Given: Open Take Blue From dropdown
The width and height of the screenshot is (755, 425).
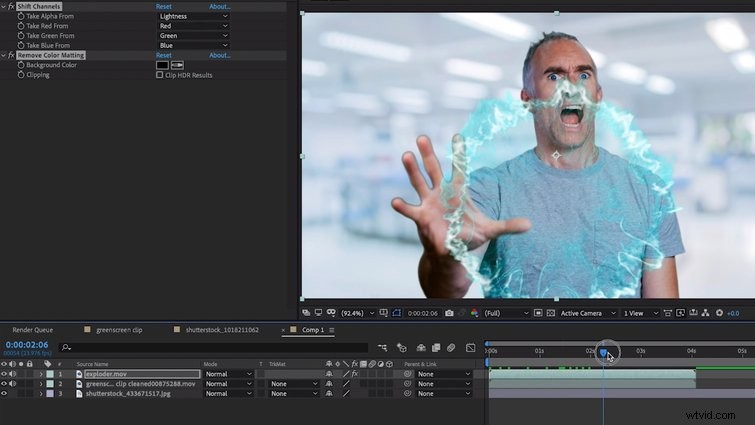Looking at the screenshot, I should 194,45.
